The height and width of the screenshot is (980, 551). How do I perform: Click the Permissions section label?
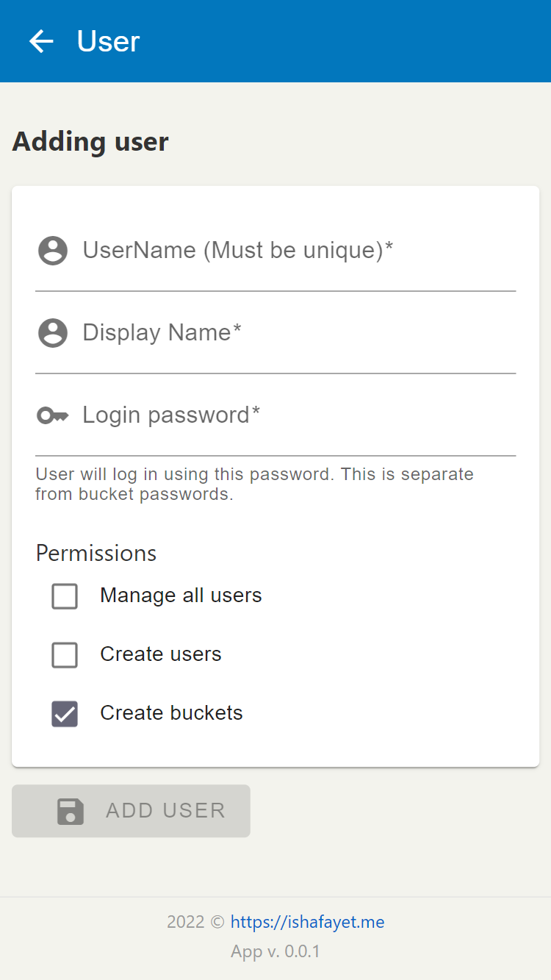pos(96,553)
